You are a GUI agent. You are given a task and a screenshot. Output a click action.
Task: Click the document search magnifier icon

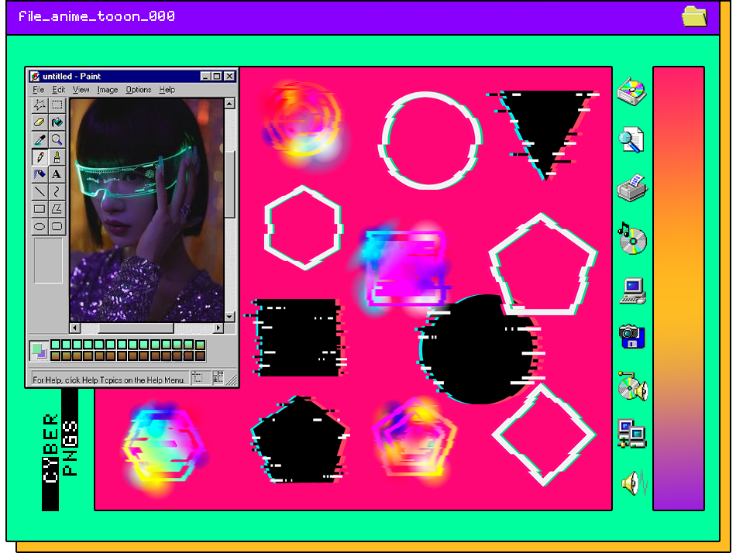631,140
